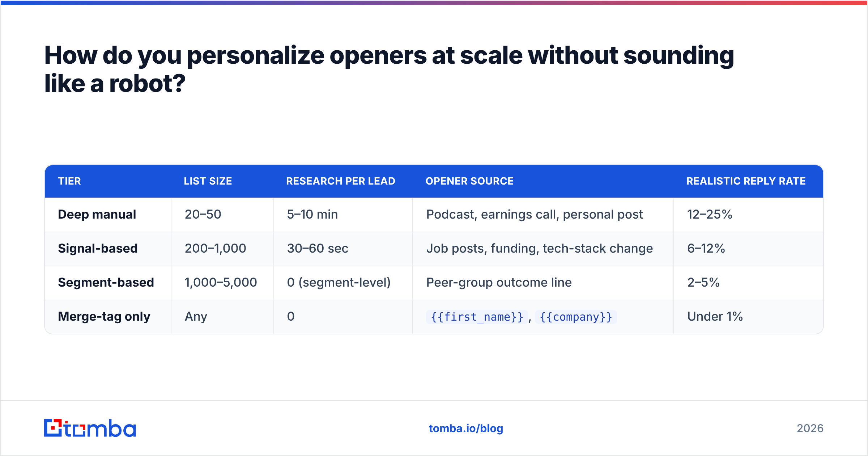Select the Deep manual tier cell
Image resolution: width=868 pixels, height=456 pixels.
(108, 215)
